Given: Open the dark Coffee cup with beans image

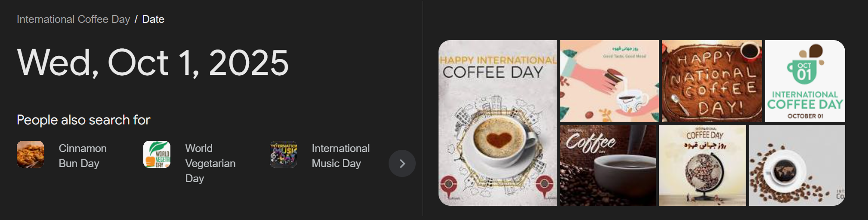Looking at the screenshot, I should coord(608,165).
